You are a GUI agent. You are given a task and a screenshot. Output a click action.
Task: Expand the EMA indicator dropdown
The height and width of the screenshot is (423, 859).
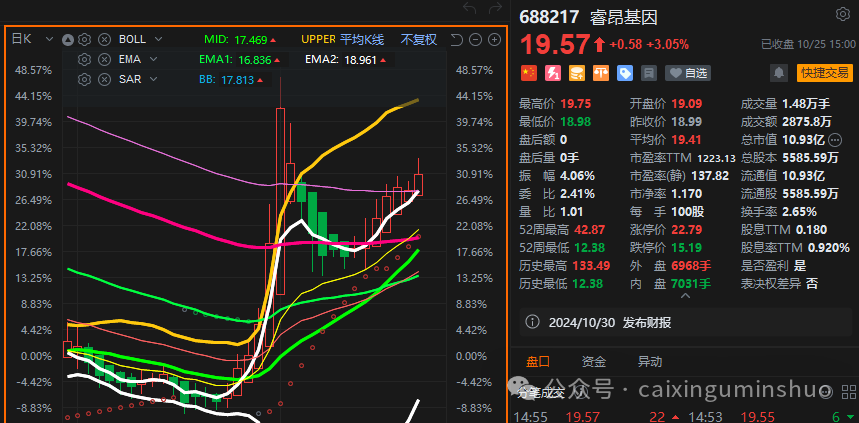pyautogui.click(x=153, y=59)
